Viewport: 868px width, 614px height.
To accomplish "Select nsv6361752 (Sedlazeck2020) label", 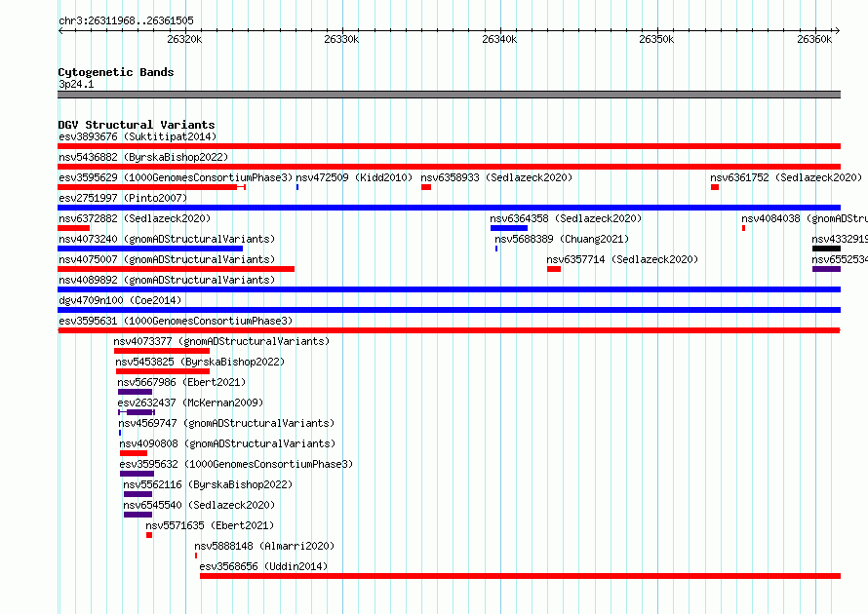I will [786, 177].
